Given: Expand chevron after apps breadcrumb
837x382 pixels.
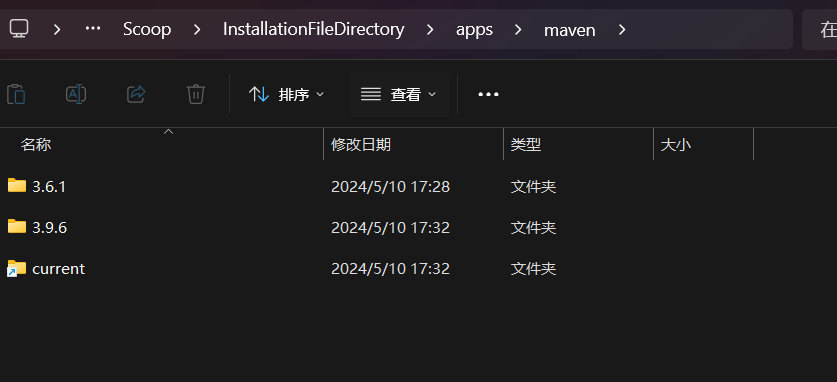Looking at the screenshot, I should (518, 29).
